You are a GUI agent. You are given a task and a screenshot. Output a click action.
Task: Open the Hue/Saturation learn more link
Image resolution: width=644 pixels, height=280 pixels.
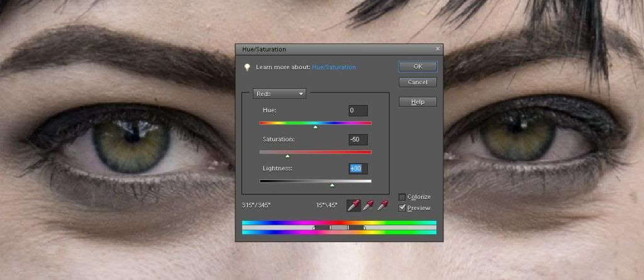coord(334,67)
